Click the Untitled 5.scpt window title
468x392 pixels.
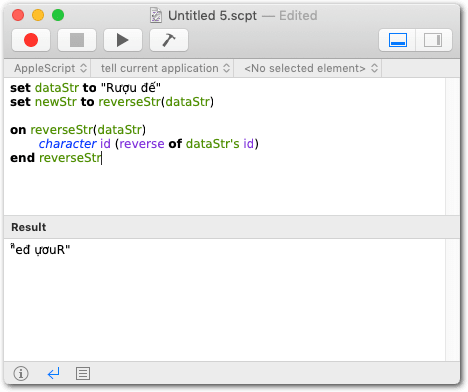pos(212,16)
